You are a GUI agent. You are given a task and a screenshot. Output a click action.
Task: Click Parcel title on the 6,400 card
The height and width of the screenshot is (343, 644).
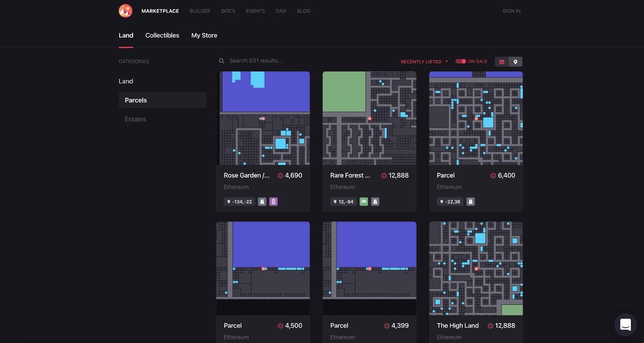pyautogui.click(x=446, y=176)
